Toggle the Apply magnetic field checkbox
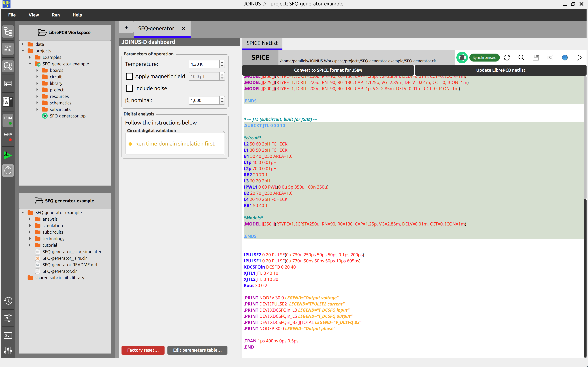 (x=129, y=76)
